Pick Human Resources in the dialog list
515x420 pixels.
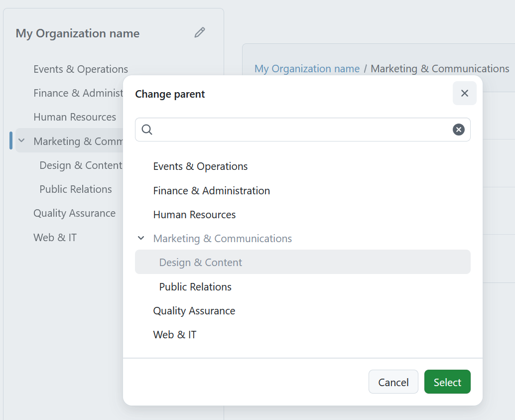coord(194,215)
